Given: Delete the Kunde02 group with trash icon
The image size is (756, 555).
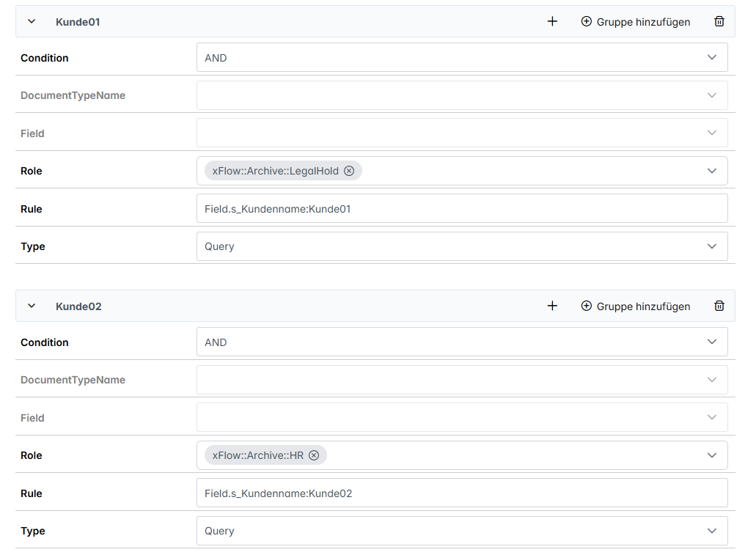Looking at the screenshot, I should click(x=719, y=306).
